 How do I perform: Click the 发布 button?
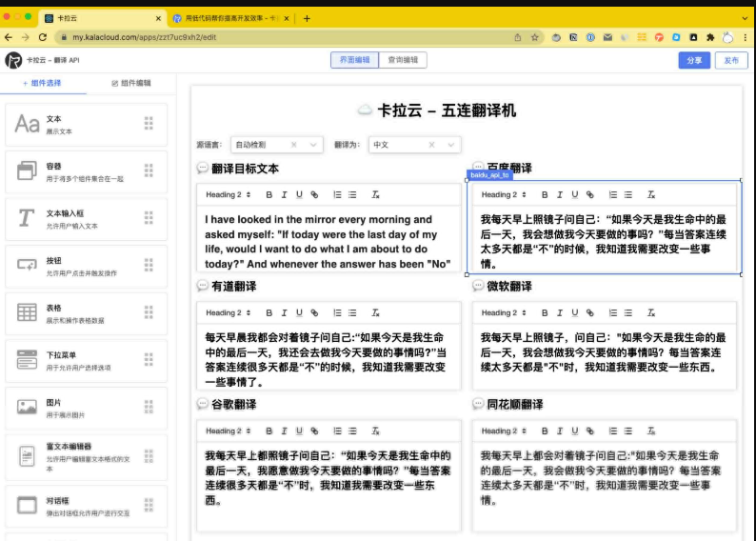coord(731,60)
